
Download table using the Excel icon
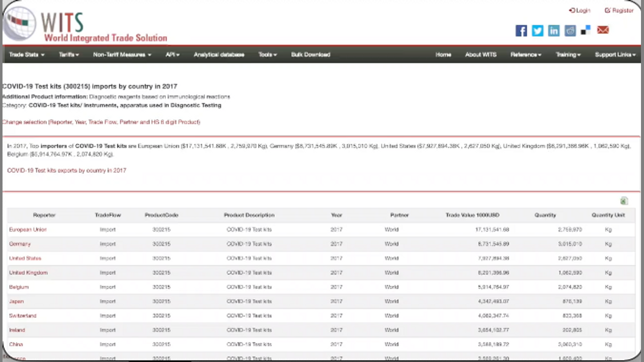click(624, 201)
